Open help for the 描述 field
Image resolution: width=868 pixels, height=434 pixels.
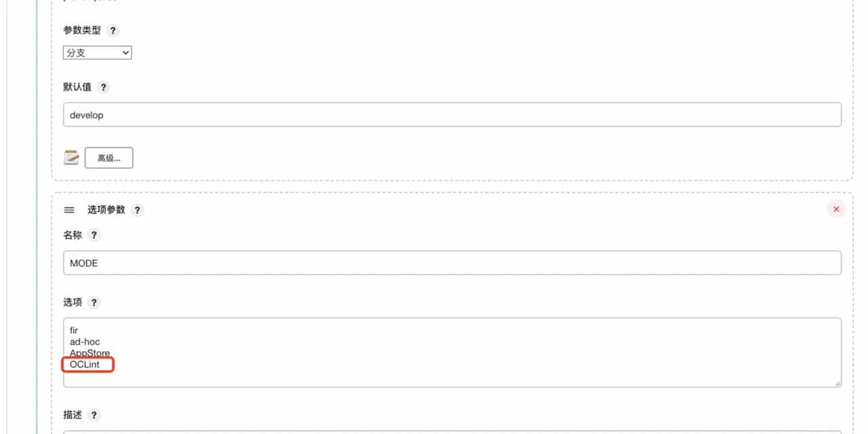pyautogui.click(x=94, y=415)
